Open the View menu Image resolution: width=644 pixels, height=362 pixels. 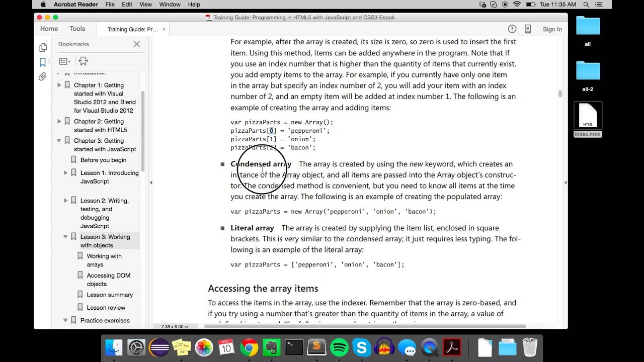click(x=145, y=5)
